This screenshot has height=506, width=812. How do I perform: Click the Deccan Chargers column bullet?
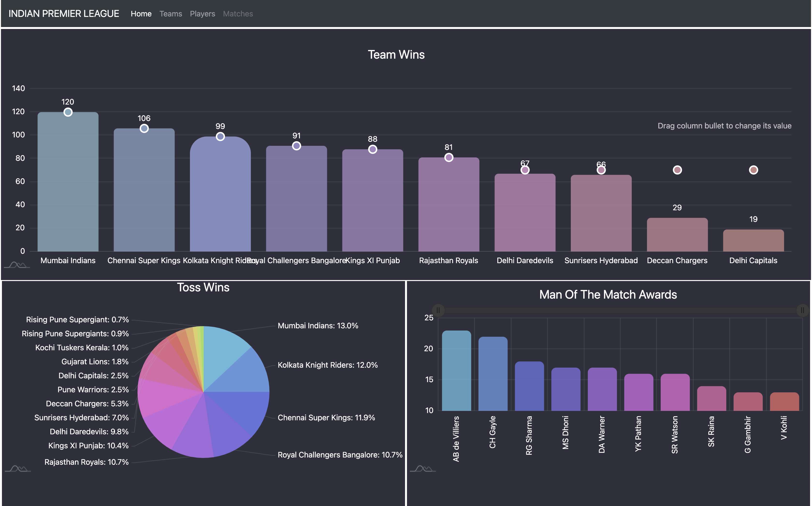point(677,170)
